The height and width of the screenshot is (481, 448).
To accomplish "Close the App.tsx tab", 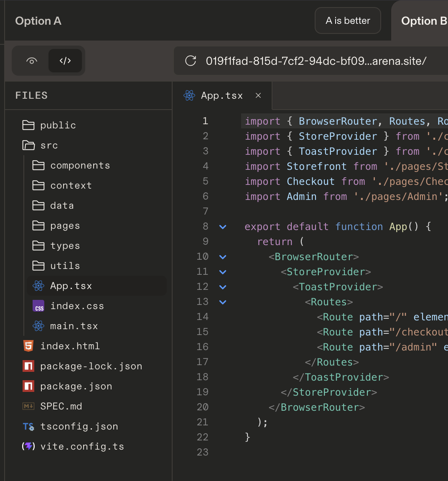I will coord(258,96).
